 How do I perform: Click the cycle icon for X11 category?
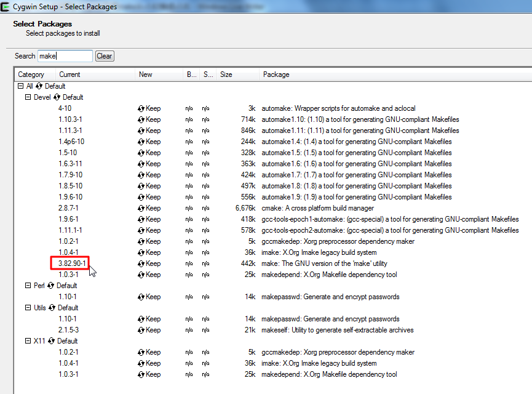[x=51, y=341]
